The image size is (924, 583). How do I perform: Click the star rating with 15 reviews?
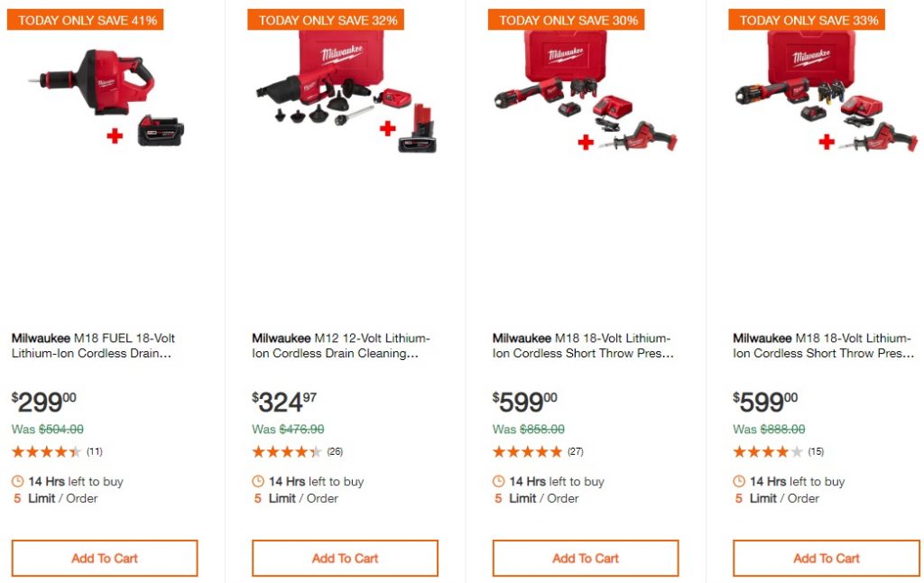coord(767,451)
